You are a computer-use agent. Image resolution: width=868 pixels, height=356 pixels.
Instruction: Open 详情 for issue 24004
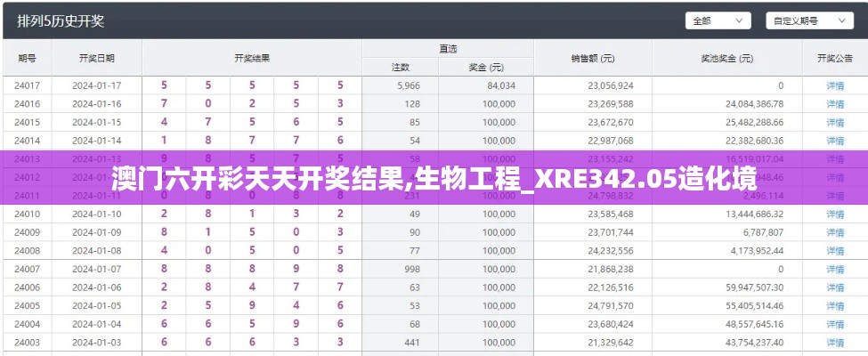[834, 324]
